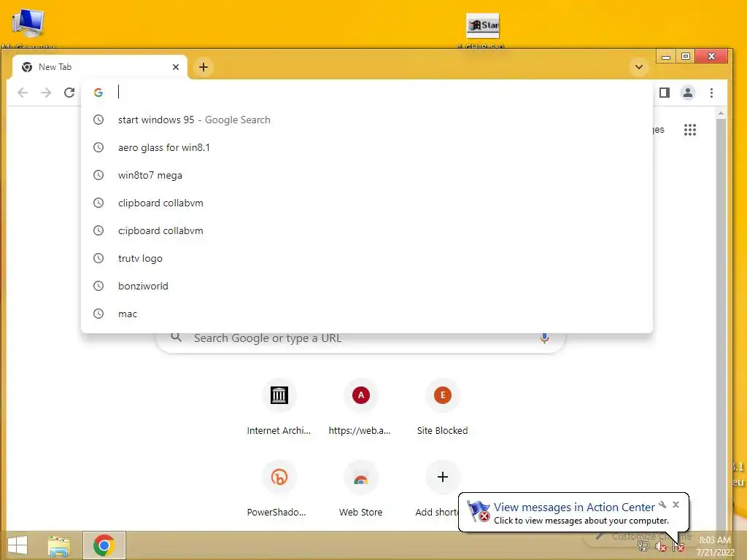
Task: Open the Star desktop shortcut icon
Action: (x=483, y=29)
